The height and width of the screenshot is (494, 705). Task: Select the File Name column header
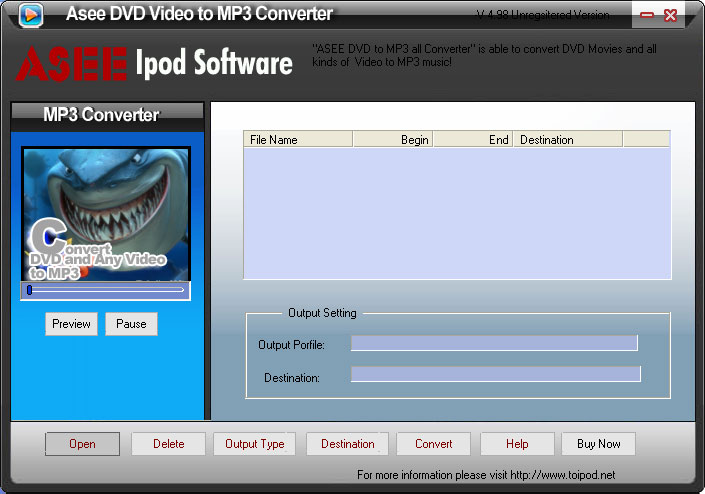(x=298, y=140)
